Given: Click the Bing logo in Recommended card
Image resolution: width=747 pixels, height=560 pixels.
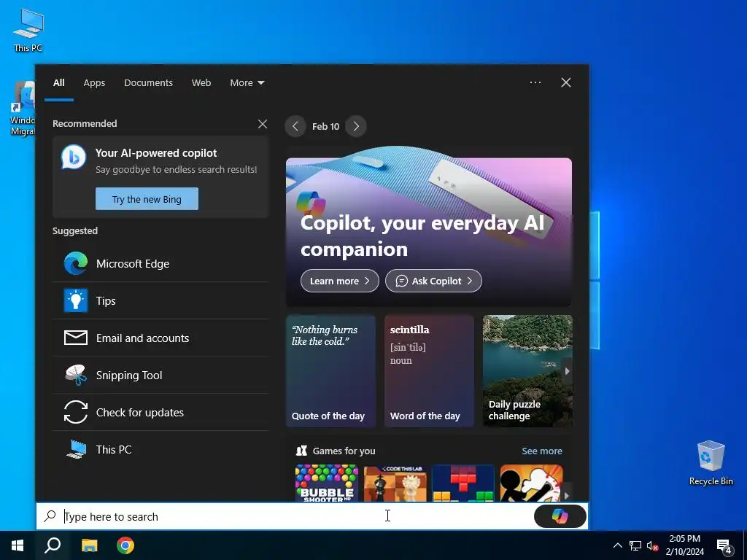Looking at the screenshot, I should 74,157.
